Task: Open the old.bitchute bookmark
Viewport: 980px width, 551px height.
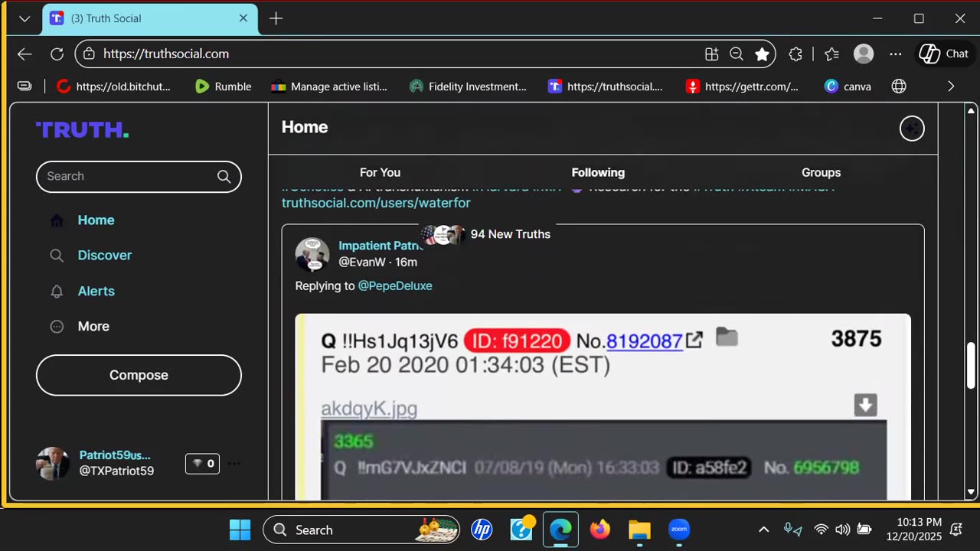Action: coord(114,86)
